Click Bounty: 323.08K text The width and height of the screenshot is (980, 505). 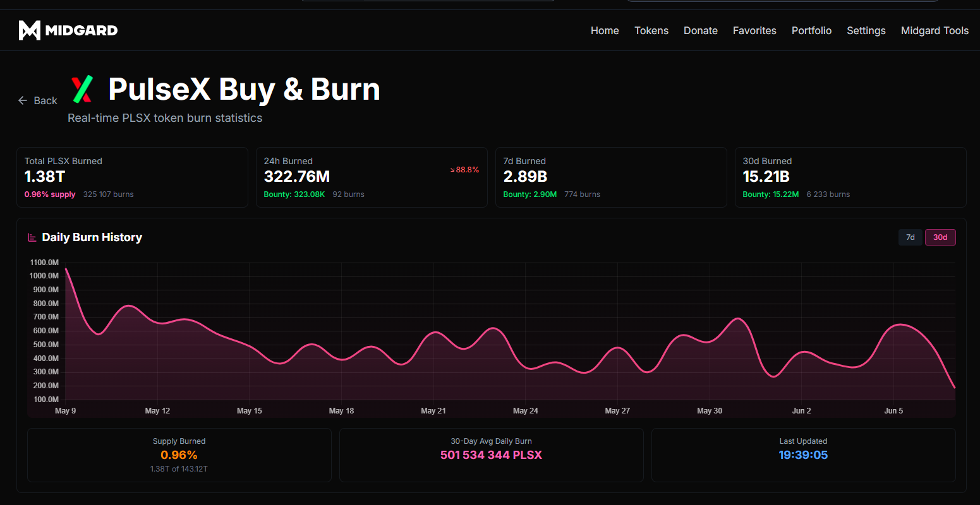[294, 194]
